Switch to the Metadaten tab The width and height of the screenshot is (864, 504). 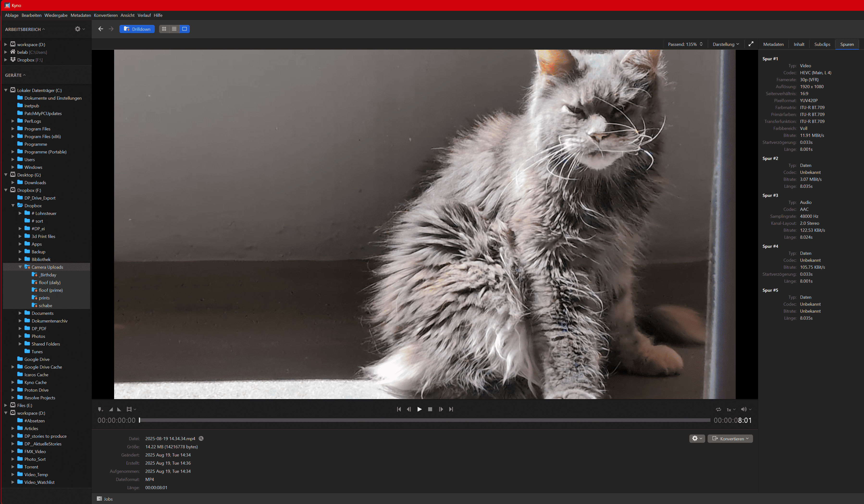tap(773, 44)
